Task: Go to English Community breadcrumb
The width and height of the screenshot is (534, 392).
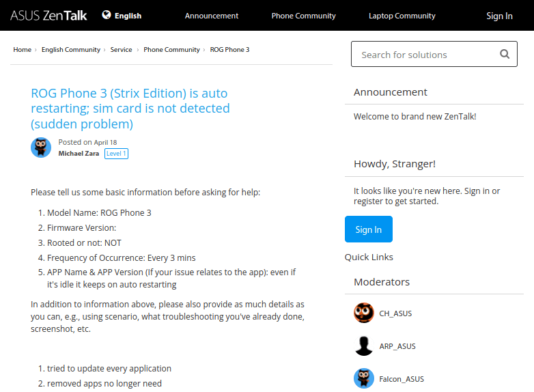Action: 71,50
